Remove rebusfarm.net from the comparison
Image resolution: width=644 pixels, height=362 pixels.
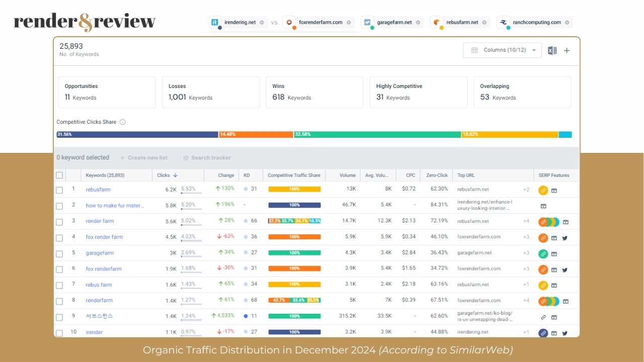(x=485, y=22)
